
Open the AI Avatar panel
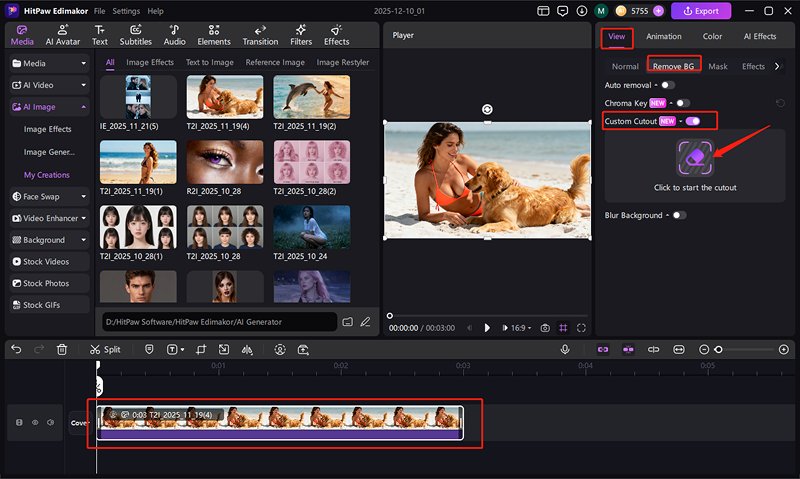coord(63,35)
